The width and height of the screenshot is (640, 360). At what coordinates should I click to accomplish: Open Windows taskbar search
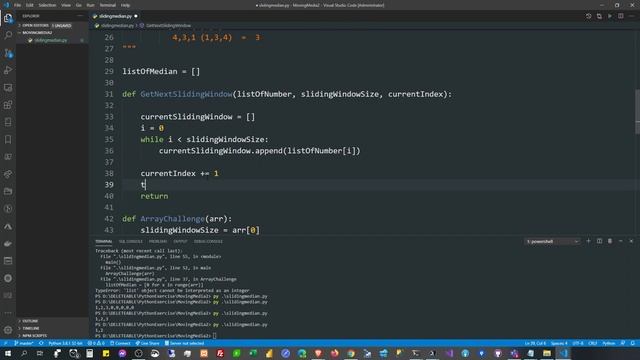(x=24, y=353)
